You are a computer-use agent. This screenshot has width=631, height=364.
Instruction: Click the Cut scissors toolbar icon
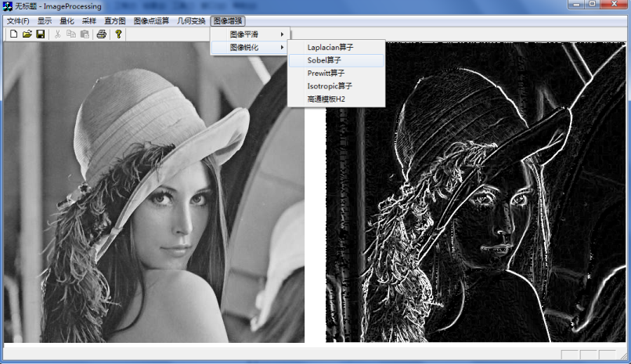click(x=58, y=34)
